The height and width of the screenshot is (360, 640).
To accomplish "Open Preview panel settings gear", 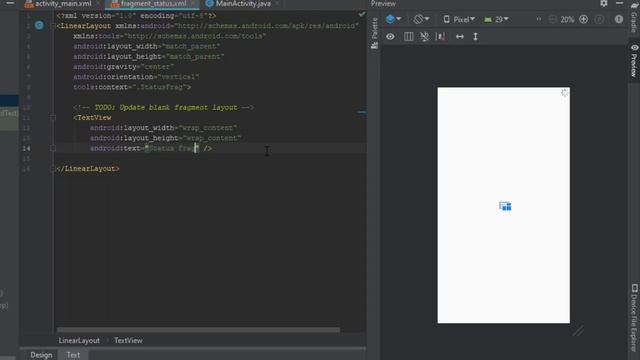I will click(604, 4).
